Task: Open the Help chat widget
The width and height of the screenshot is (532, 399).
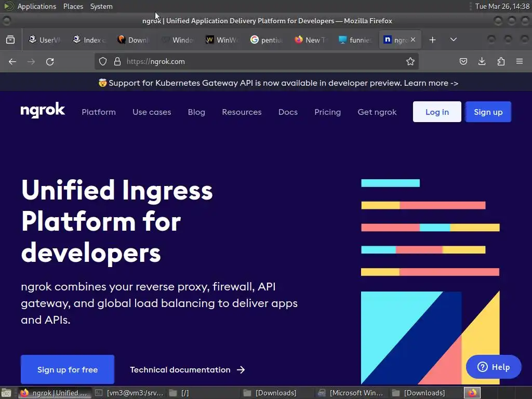Action: (494, 367)
